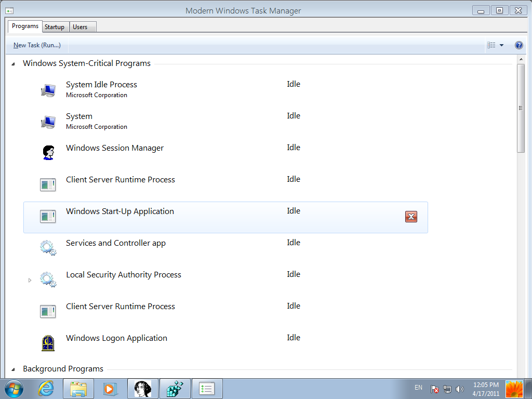532x399 pixels.
Task: Click the portrait face taskbar icon
Action: [142, 389]
